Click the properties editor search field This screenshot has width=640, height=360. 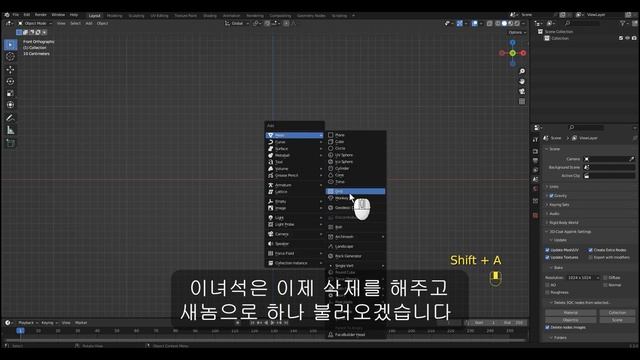586,128
